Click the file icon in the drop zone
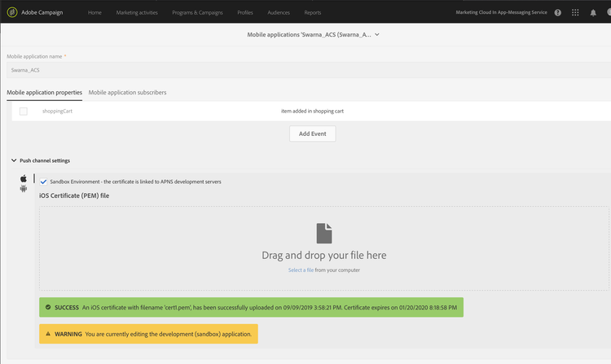The width and height of the screenshot is (611, 364). point(323,233)
